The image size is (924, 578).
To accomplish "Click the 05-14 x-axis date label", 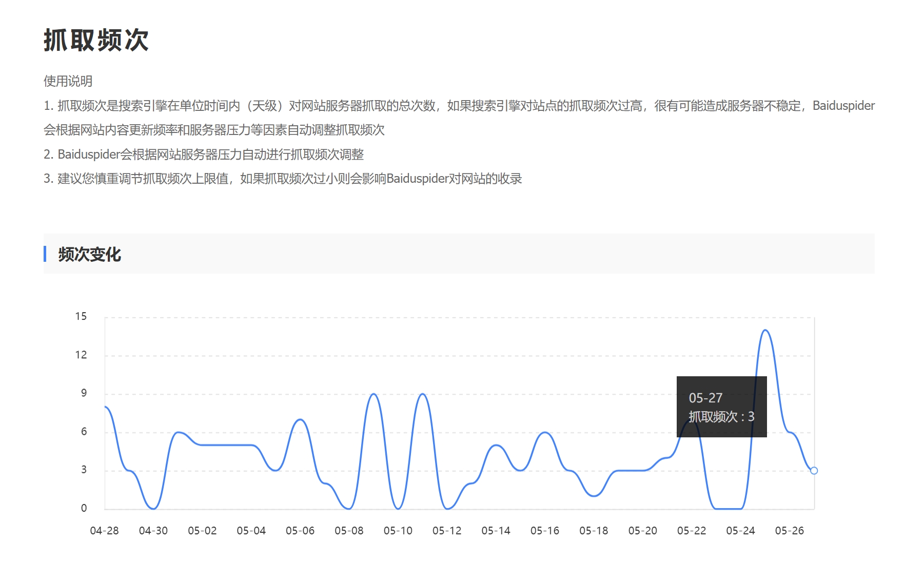I will [x=496, y=531].
